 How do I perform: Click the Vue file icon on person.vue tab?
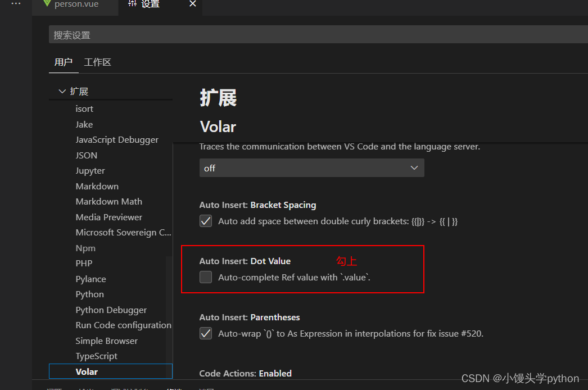(47, 3)
